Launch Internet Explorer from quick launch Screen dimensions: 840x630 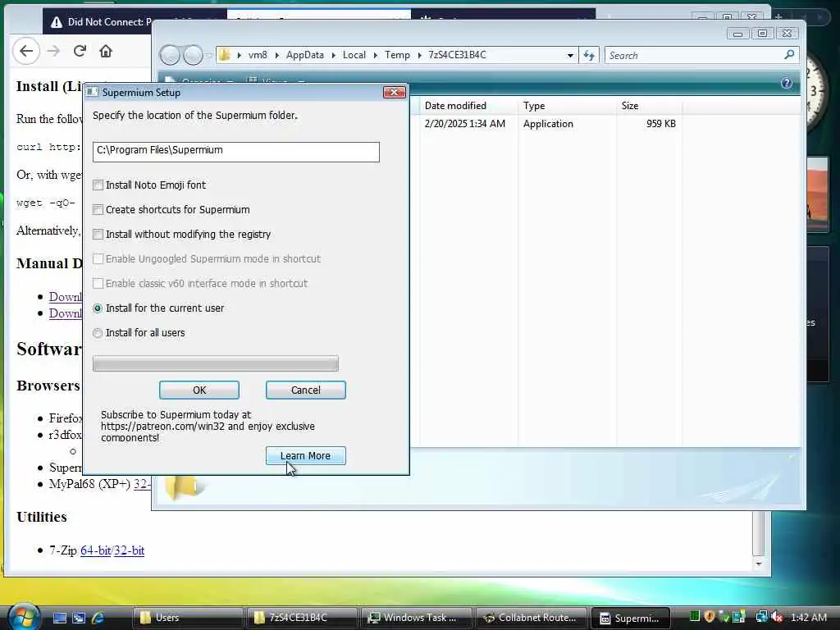coord(98,618)
